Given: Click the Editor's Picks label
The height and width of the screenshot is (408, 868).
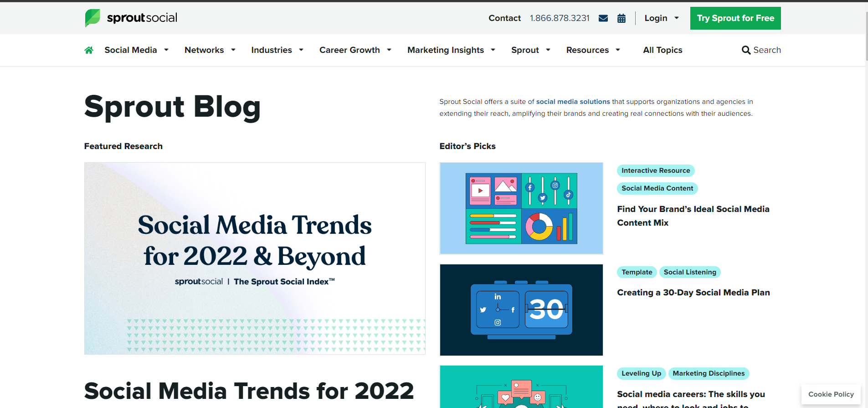Looking at the screenshot, I should tap(467, 146).
